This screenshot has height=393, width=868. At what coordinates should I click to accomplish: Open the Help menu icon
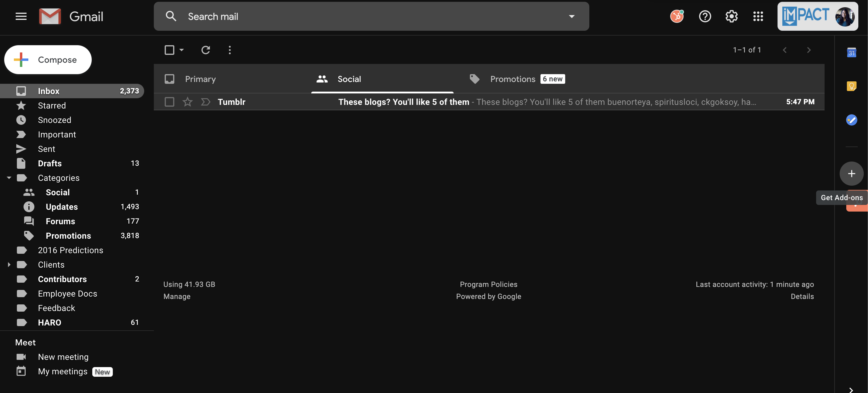point(705,16)
